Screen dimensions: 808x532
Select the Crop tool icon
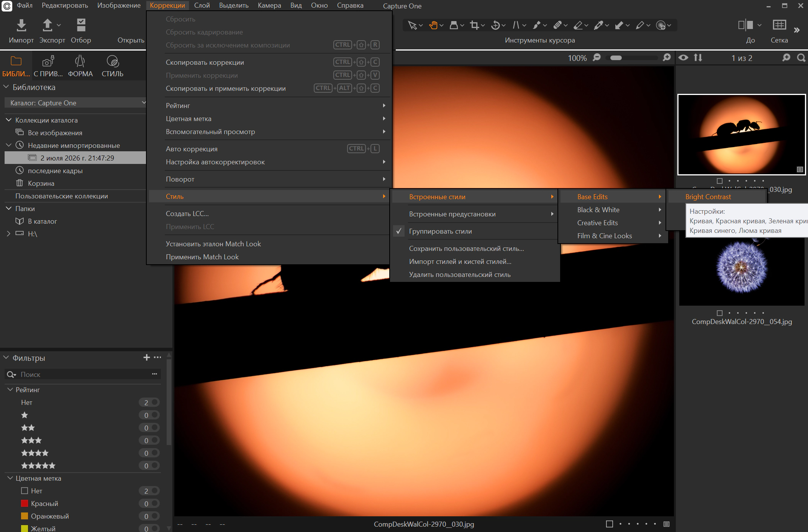point(475,25)
